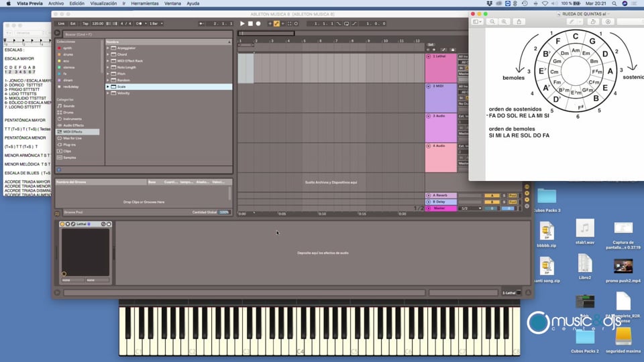Open the Plug-ins category

tap(69, 145)
